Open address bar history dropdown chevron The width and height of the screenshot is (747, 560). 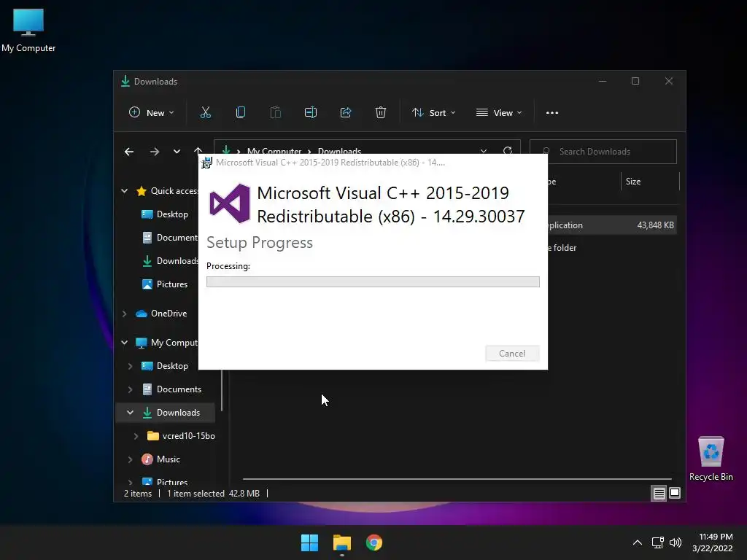(484, 150)
